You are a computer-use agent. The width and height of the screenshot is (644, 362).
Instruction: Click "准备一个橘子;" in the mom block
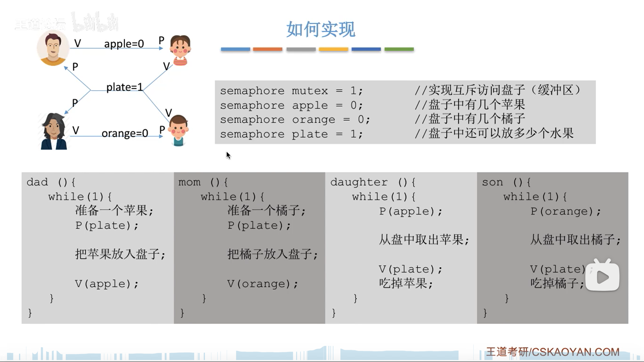pos(266,210)
